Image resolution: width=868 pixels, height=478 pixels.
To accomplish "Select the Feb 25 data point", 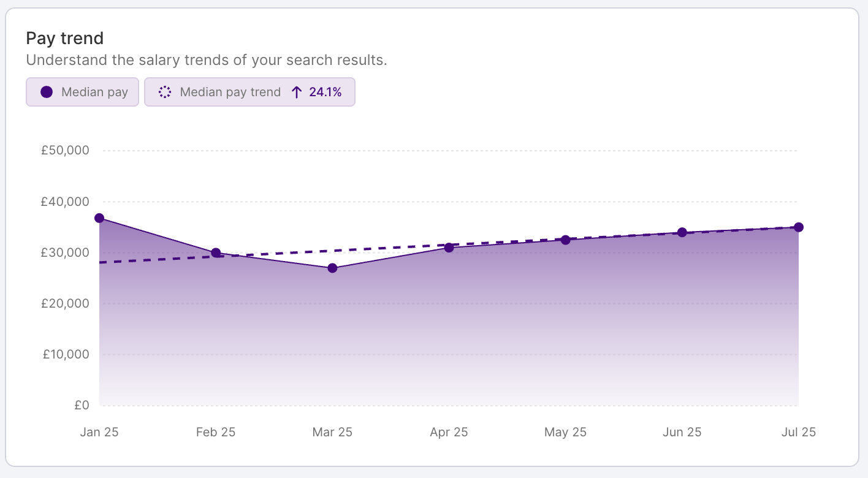I will [x=216, y=253].
